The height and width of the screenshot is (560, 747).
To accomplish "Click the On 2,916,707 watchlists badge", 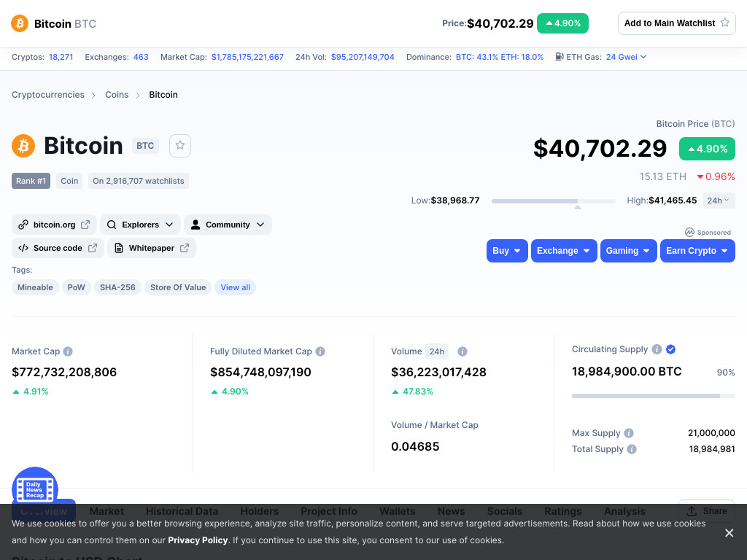I will click(138, 181).
